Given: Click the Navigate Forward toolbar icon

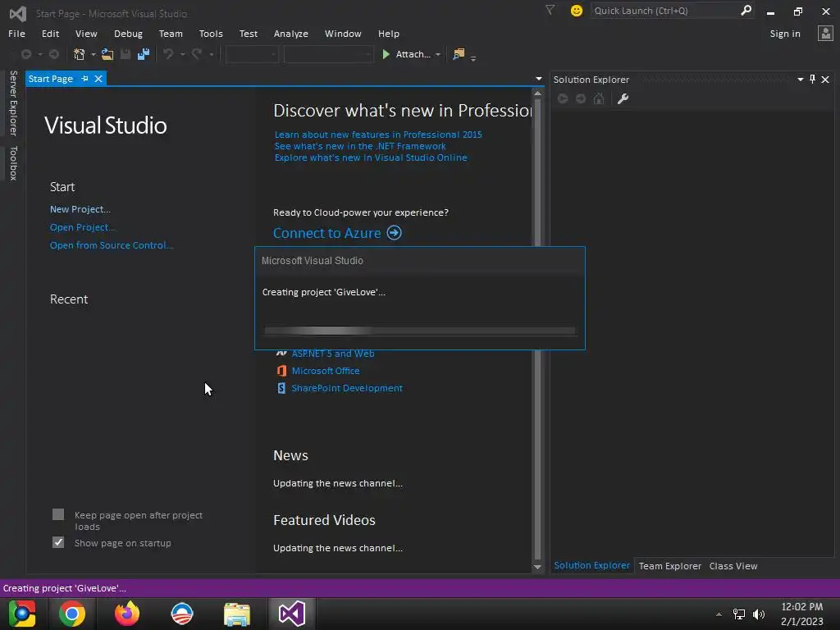Looking at the screenshot, I should tap(54, 54).
